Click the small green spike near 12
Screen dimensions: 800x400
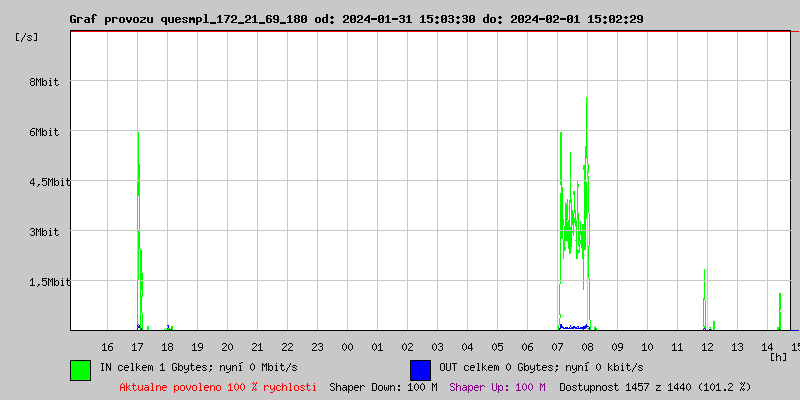(705, 298)
